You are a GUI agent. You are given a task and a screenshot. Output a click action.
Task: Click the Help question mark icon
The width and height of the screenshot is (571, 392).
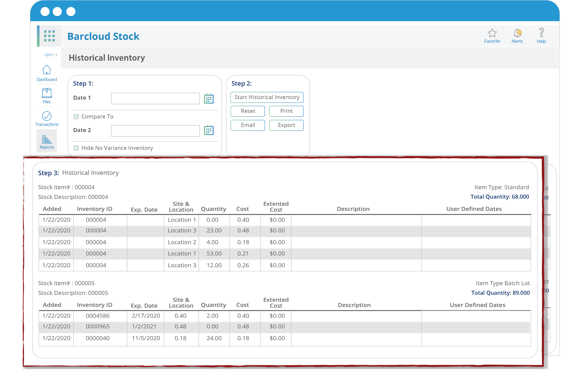point(541,33)
